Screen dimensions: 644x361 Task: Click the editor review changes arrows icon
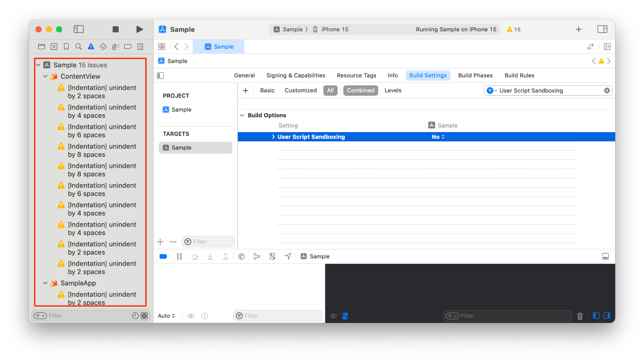click(591, 47)
